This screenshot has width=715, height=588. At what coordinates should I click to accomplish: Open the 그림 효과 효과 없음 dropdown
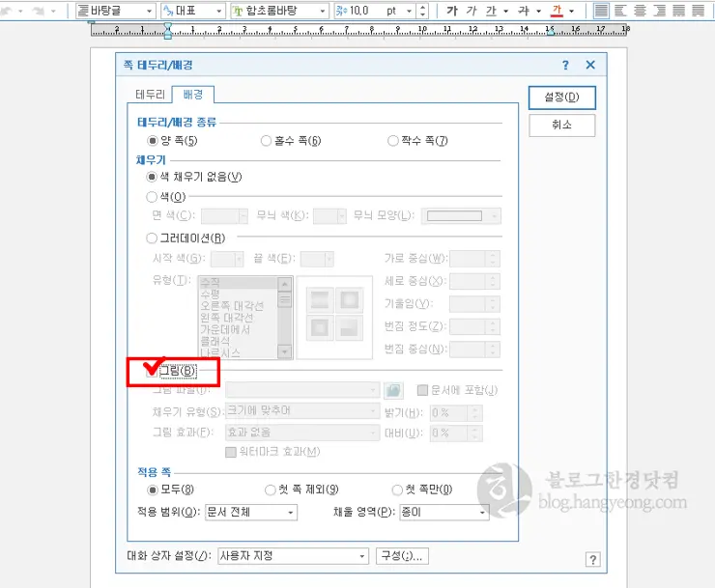[x=302, y=433]
